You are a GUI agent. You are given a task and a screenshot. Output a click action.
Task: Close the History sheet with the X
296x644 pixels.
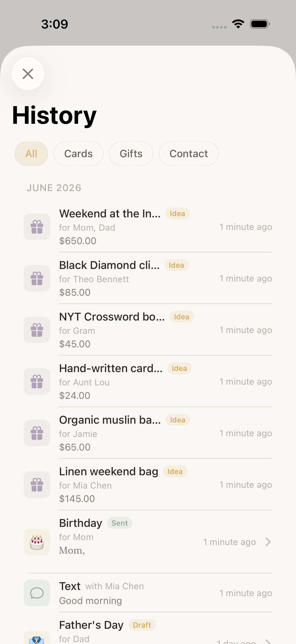coord(28,74)
